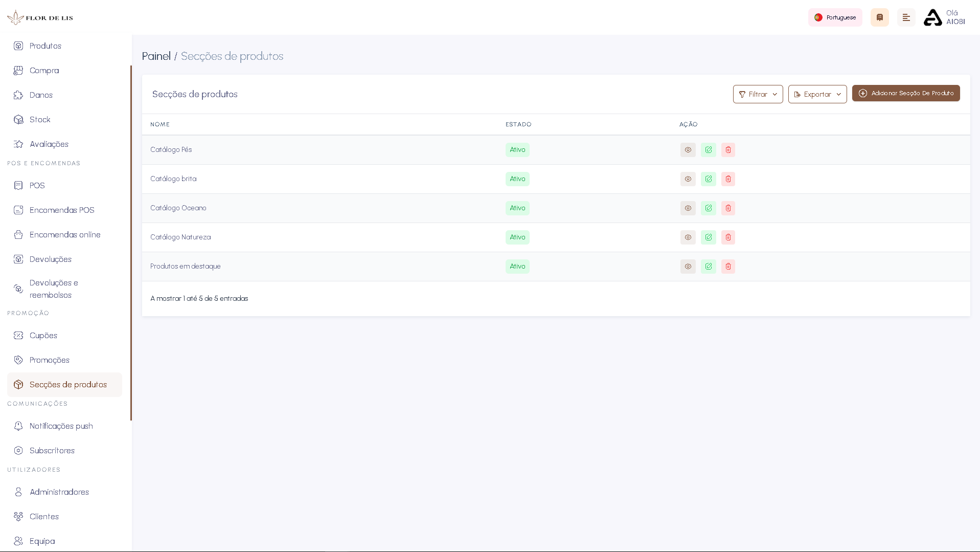Click the Cupões coupon icon
The image size is (980, 552).
coord(18,335)
